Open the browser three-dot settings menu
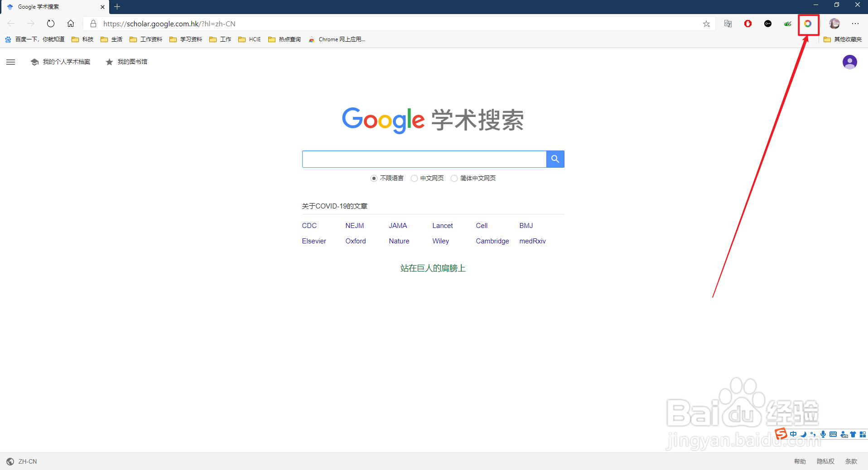868x470 pixels. (x=855, y=24)
